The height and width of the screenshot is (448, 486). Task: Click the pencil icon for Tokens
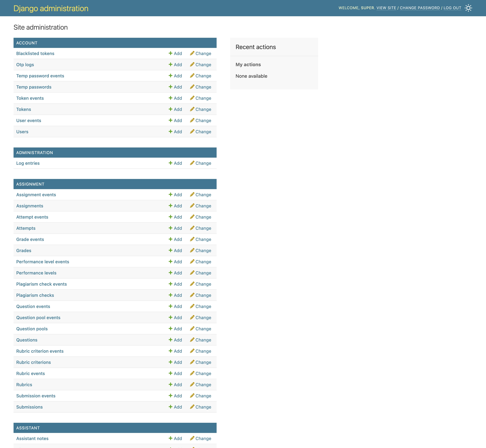point(192,109)
